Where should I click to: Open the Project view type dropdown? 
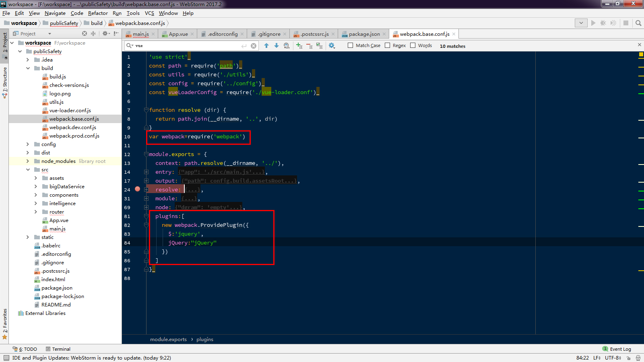pyautogui.click(x=50, y=34)
